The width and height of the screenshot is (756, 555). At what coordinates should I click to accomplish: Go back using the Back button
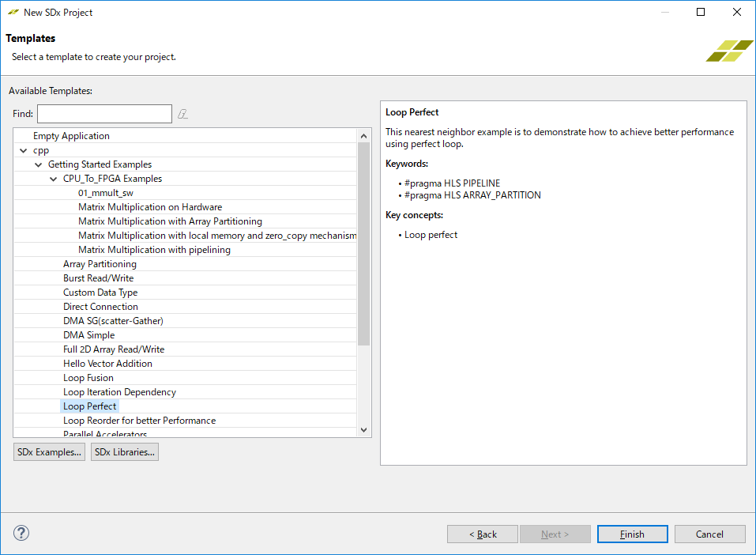pyautogui.click(x=483, y=534)
